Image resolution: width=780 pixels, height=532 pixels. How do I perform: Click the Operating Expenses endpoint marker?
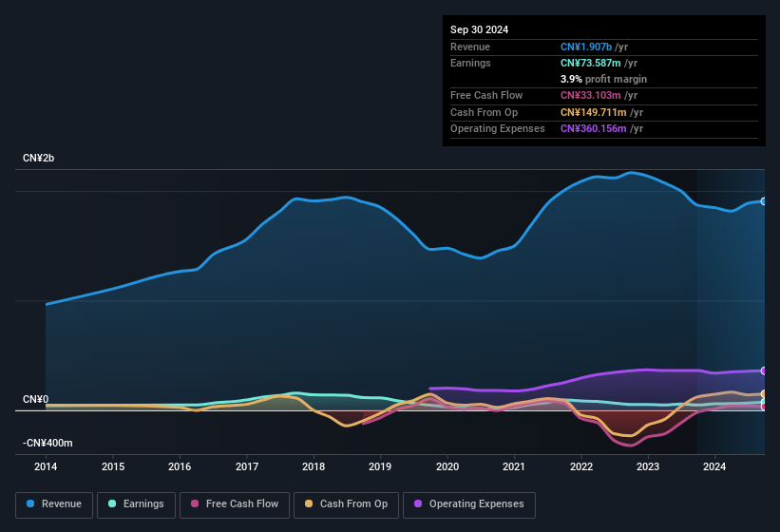pyautogui.click(x=764, y=370)
